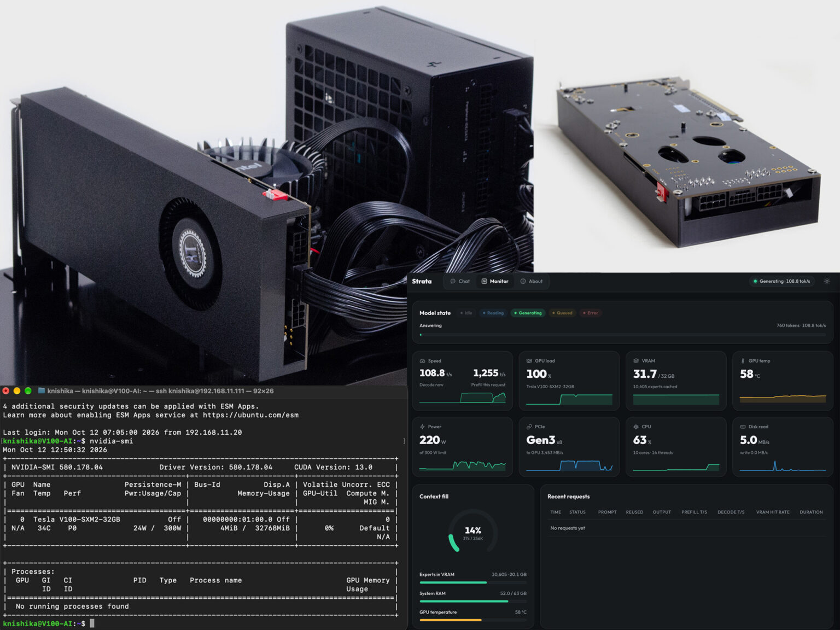Minimize terminal using the yellow button
The height and width of the screenshot is (630, 840).
(x=17, y=390)
